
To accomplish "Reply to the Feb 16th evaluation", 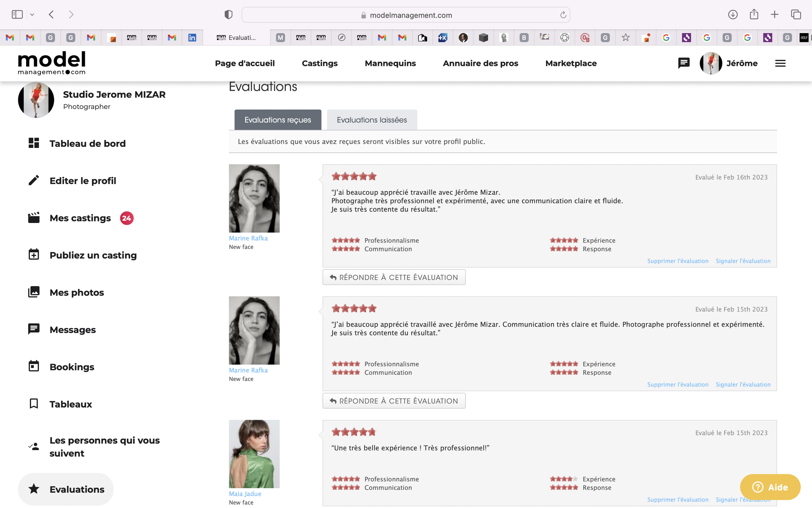I will (394, 277).
